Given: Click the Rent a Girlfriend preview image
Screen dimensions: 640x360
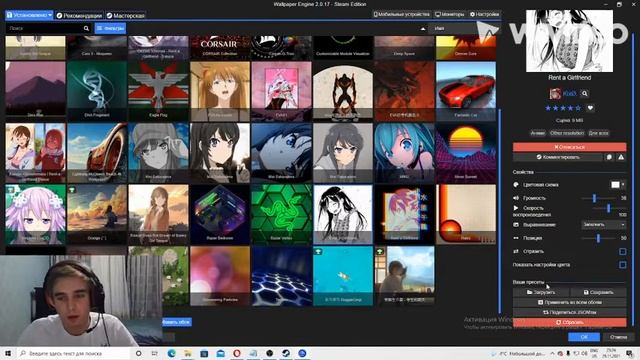Looking at the screenshot, I should tap(569, 41).
